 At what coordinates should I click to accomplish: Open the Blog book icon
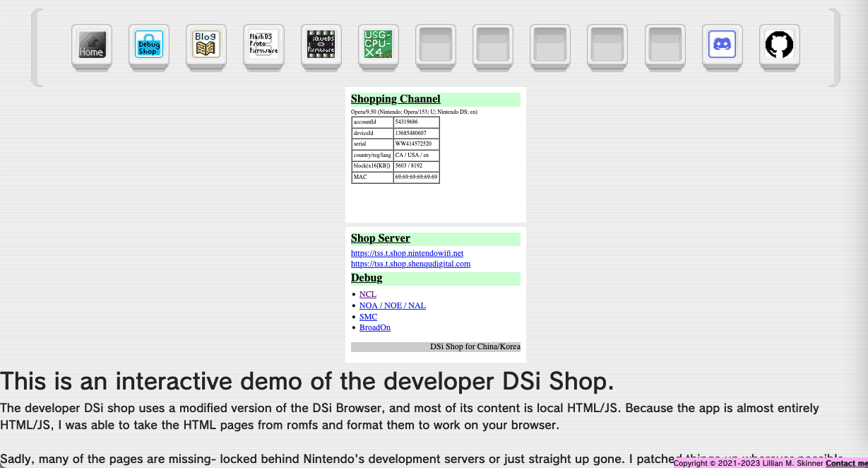pos(206,45)
